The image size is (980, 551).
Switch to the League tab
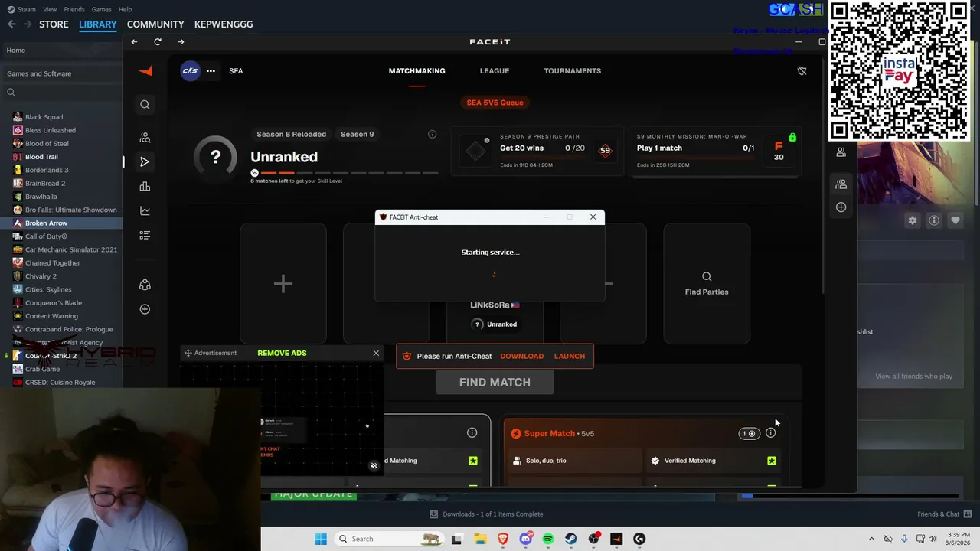[x=495, y=71]
